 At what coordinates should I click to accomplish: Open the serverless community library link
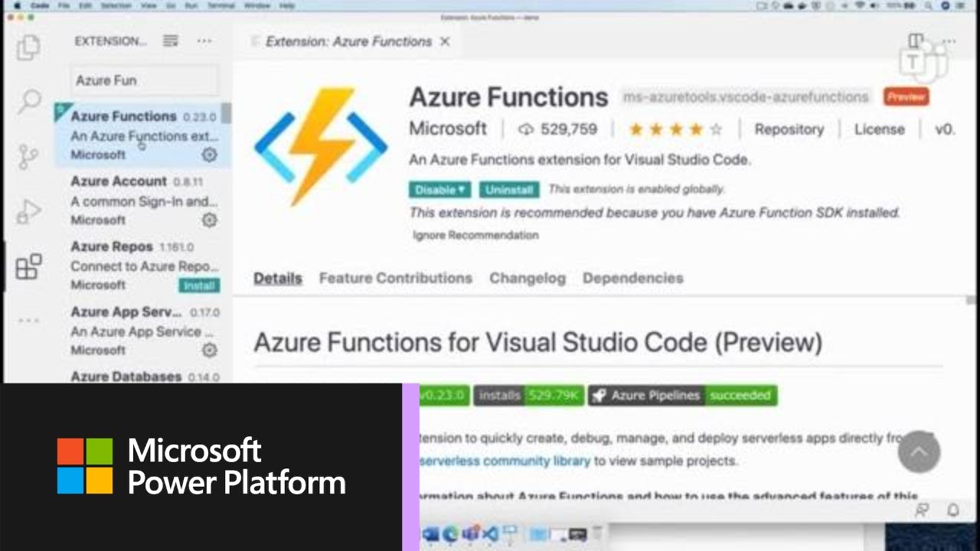pyautogui.click(x=505, y=461)
